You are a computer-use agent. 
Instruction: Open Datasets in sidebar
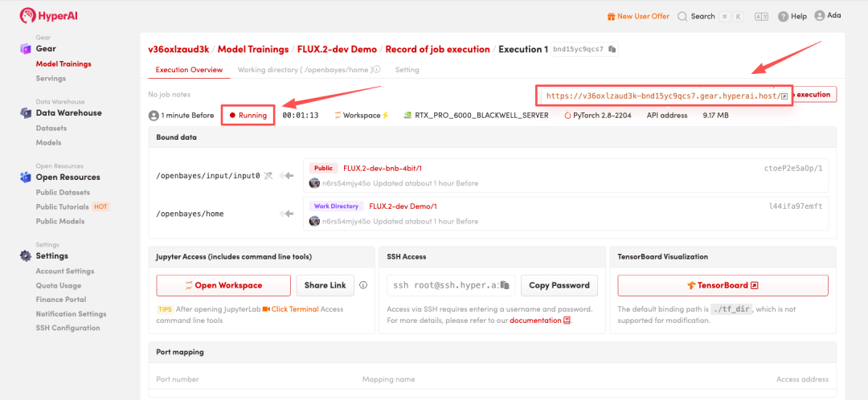(x=51, y=129)
